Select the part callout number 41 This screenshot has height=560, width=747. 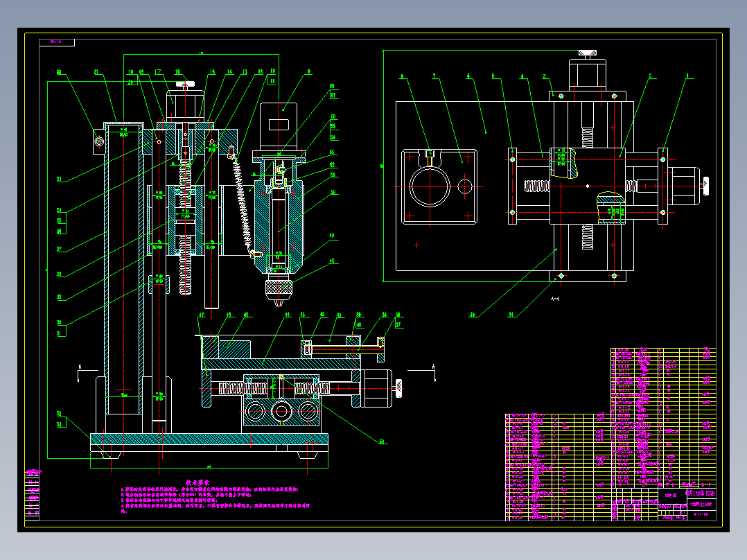[340, 315]
